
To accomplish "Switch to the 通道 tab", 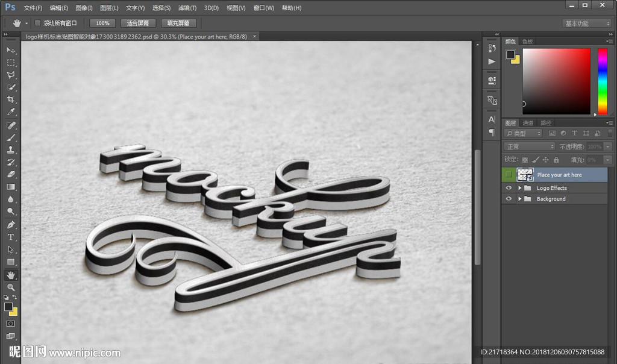I will click(528, 123).
